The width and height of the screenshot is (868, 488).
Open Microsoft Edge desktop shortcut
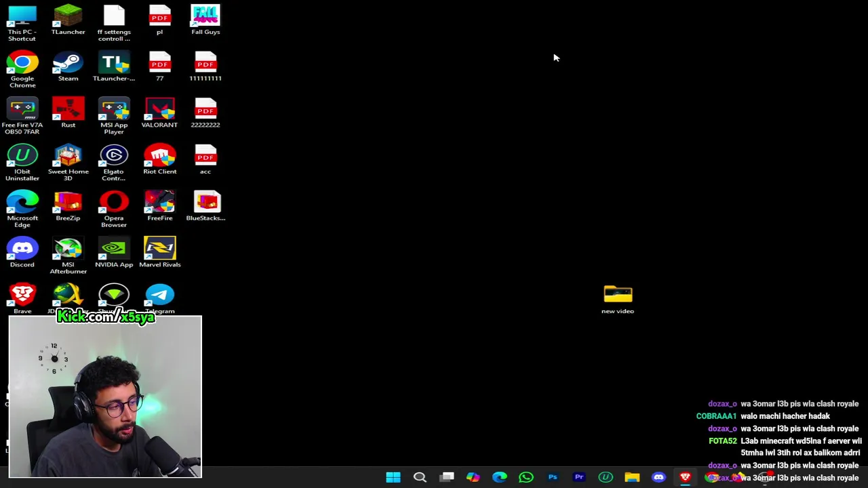point(22,209)
